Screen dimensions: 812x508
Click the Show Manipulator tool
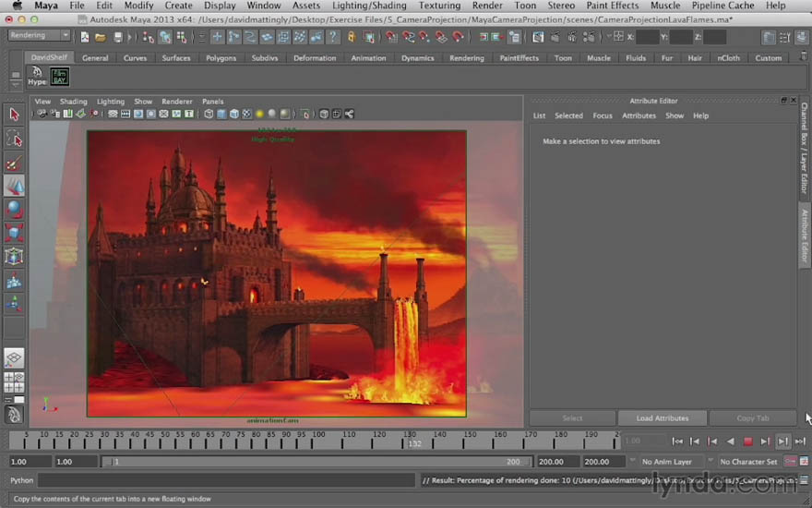14,304
